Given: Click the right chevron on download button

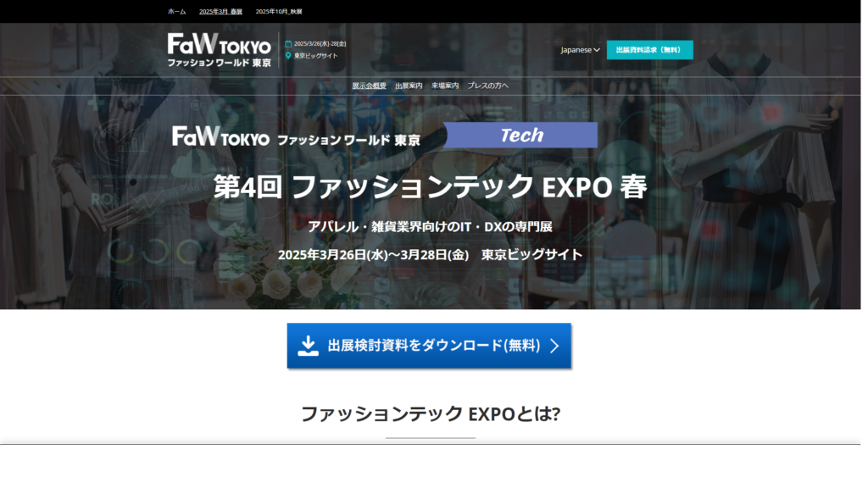Looking at the screenshot, I should click(554, 346).
